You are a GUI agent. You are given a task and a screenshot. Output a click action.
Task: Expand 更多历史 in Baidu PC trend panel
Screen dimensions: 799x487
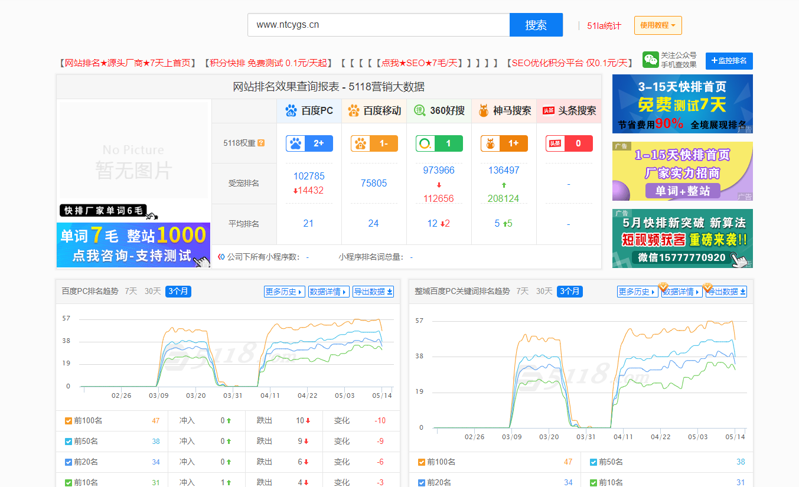coord(284,292)
